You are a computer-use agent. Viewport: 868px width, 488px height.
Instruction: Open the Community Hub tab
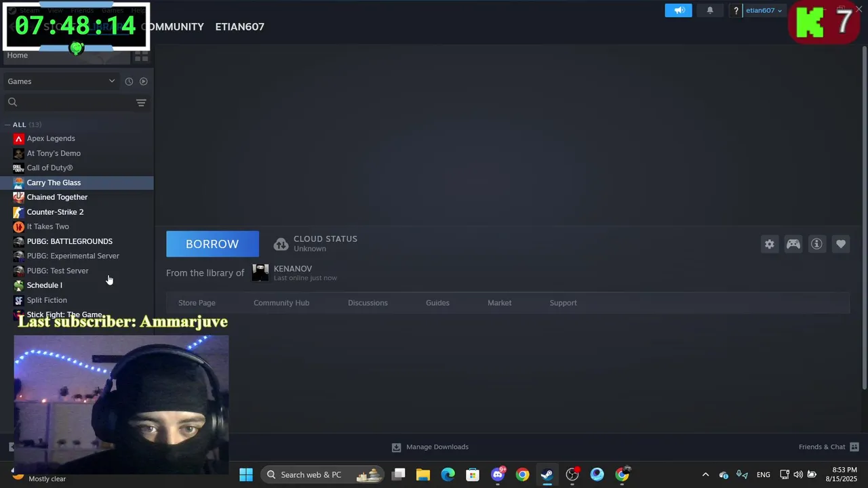281,303
